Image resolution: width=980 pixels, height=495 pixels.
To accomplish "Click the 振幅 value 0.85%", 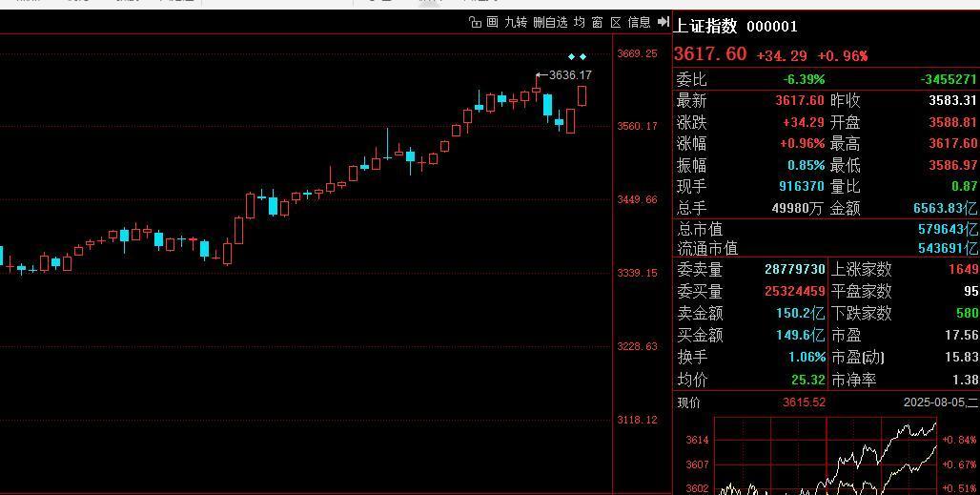I will pos(806,166).
